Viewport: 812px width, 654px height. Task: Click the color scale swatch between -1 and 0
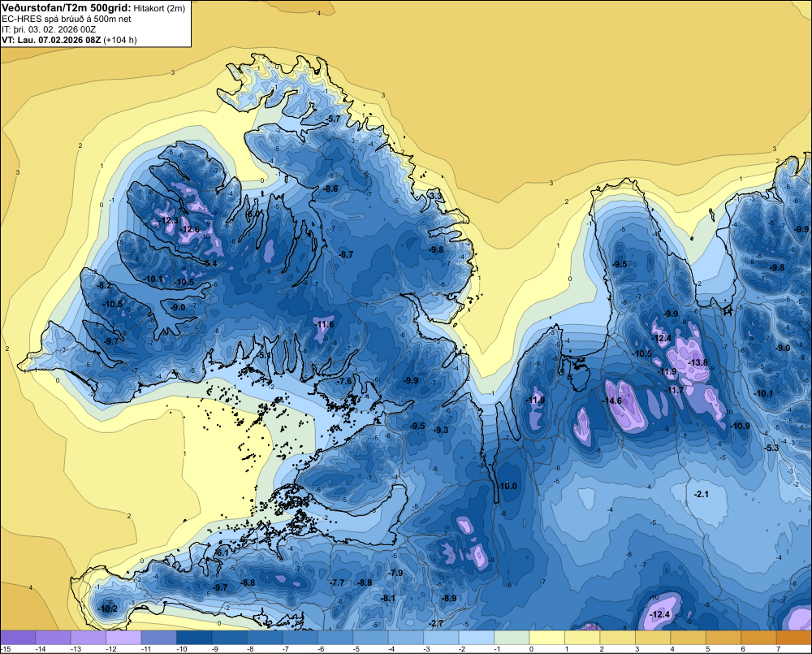(512, 638)
